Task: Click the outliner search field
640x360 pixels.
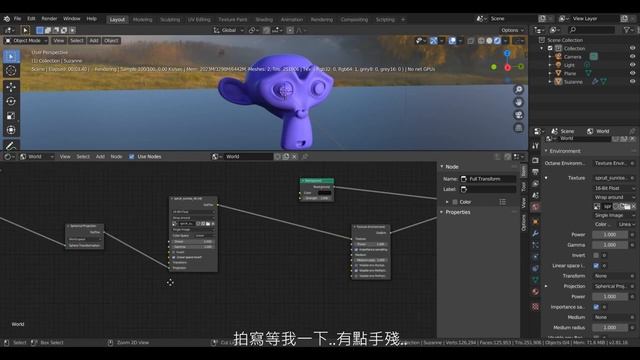Action: point(591,30)
